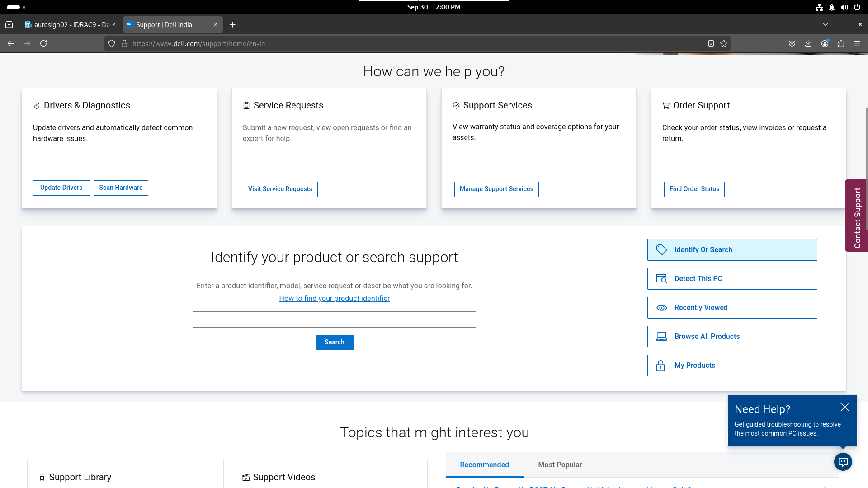Viewport: 868px width, 488px height.
Task: Click the forward navigation arrow
Action: click(27, 43)
